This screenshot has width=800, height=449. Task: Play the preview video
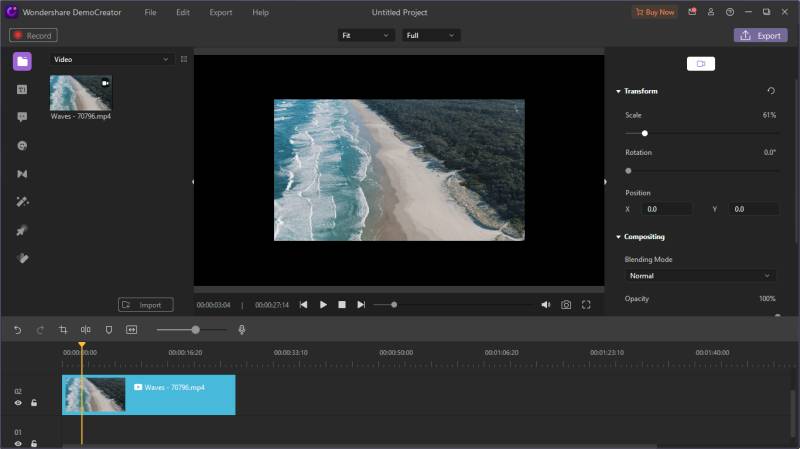point(323,305)
